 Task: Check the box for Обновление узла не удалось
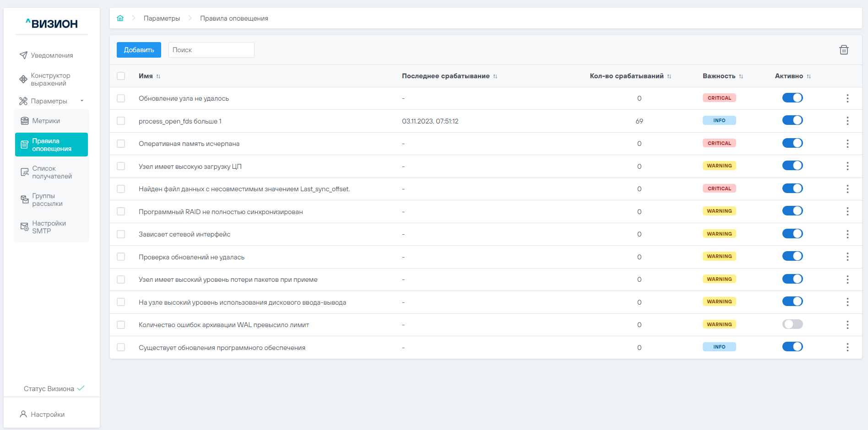click(x=121, y=98)
